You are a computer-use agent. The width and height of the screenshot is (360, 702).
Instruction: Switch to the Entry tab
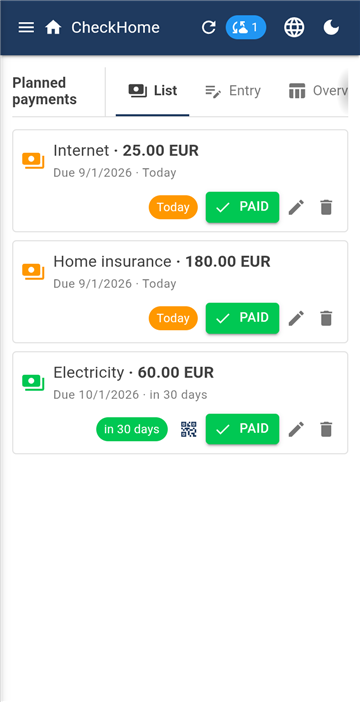pos(233,91)
